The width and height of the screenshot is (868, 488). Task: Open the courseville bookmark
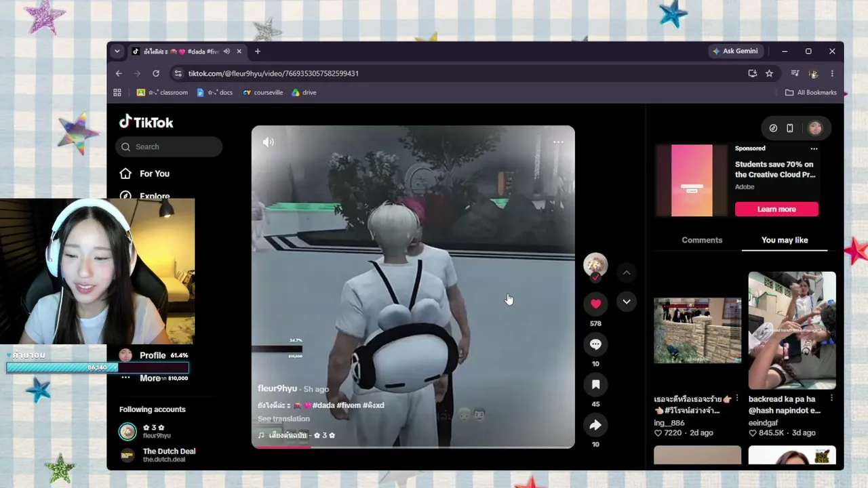pyautogui.click(x=263, y=92)
